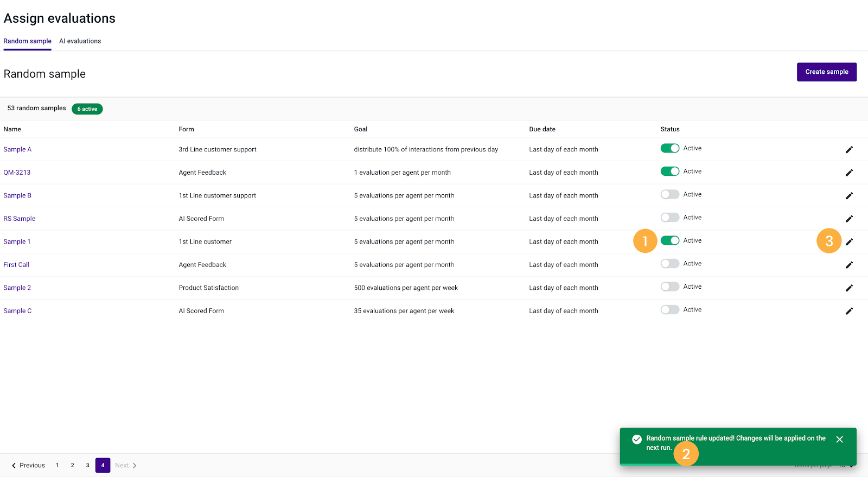Disable the Sample A status toggle
868x477 pixels.
(x=670, y=148)
